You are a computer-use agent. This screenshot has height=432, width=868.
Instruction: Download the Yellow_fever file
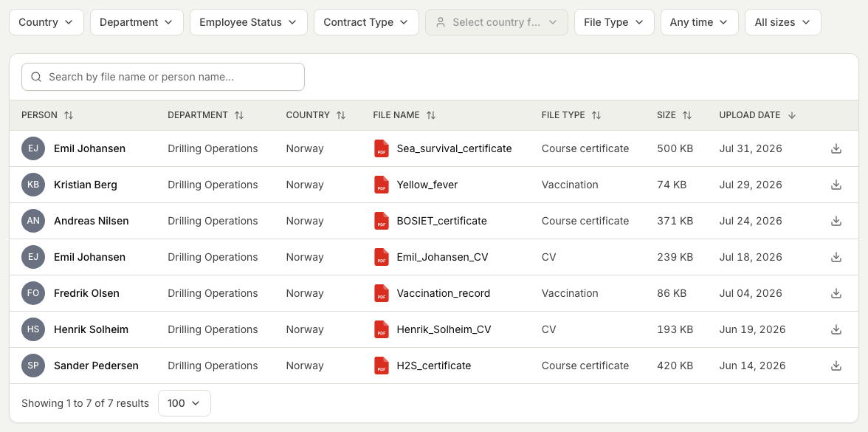(x=836, y=185)
